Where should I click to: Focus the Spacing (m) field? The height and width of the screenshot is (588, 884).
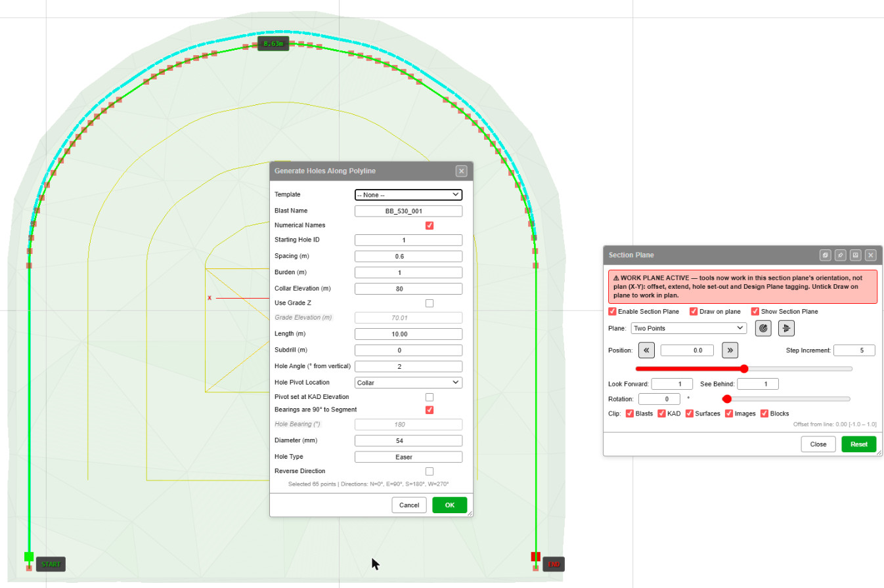409,257
